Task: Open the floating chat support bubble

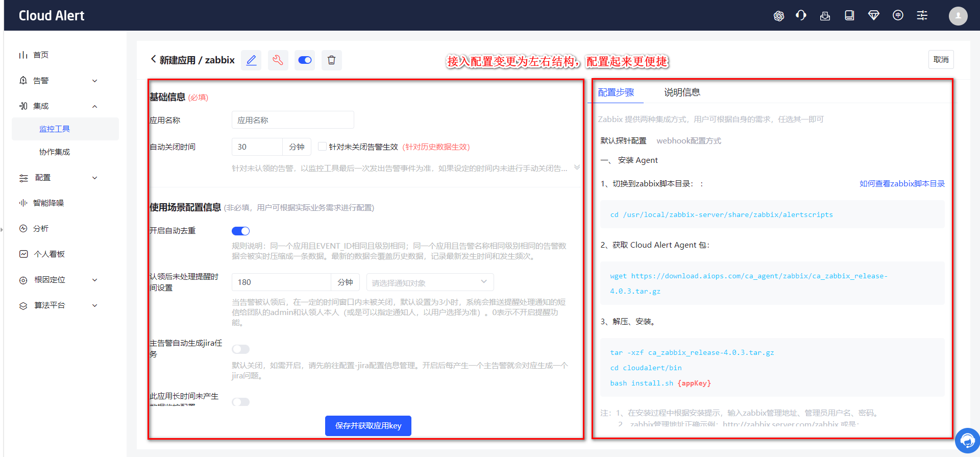Action: coord(967,440)
